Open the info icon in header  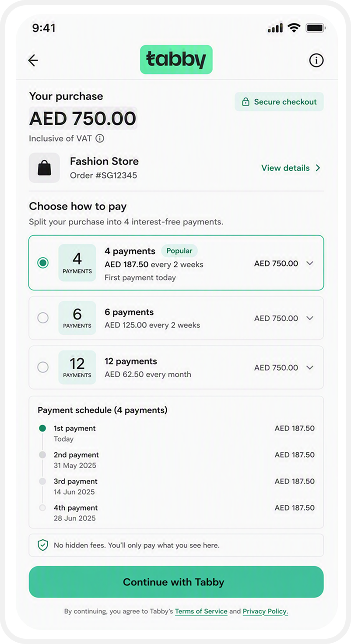(316, 60)
